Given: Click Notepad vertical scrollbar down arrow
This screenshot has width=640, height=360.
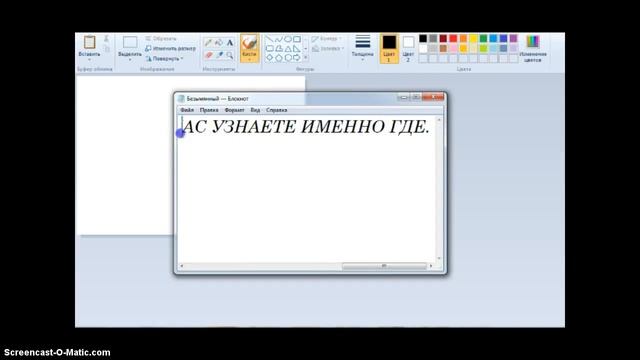Looking at the screenshot, I should pos(439,258).
